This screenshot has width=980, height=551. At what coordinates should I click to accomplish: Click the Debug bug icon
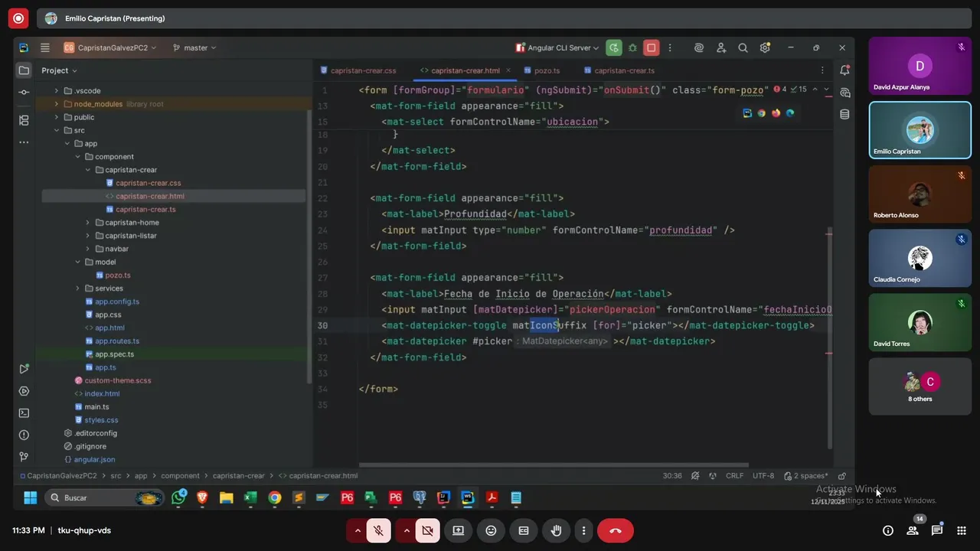click(632, 47)
